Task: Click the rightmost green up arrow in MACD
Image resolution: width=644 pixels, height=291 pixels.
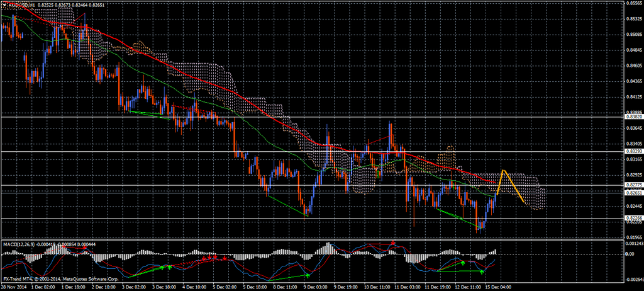Action: click(x=482, y=271)
